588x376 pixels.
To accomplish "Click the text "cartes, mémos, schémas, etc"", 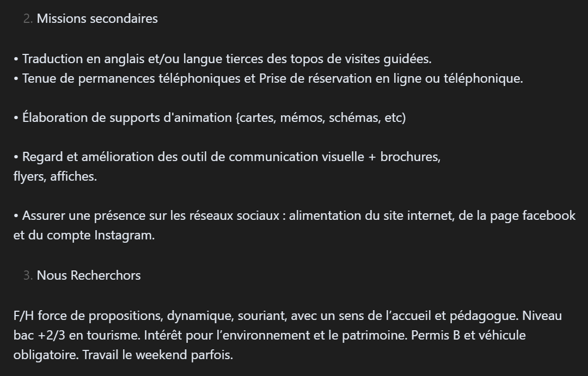I will (321, 118).
